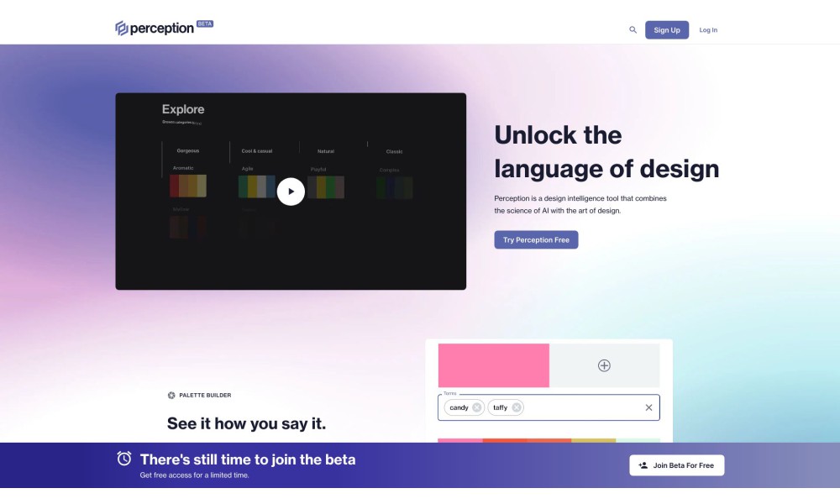Viewport: 840px width, 504px height.
Task: Remove the taffy term chip
Action: (x=517, y=407)
